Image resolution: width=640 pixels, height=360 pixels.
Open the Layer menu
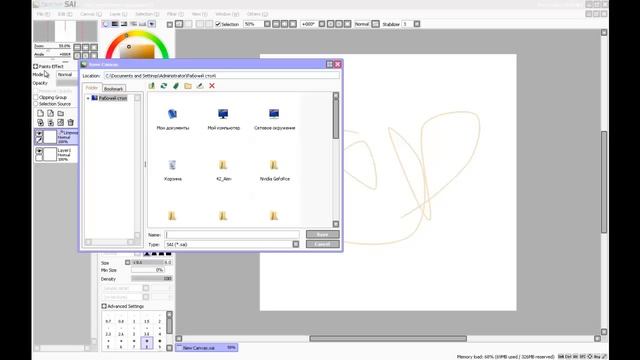(x=118, y=14)
